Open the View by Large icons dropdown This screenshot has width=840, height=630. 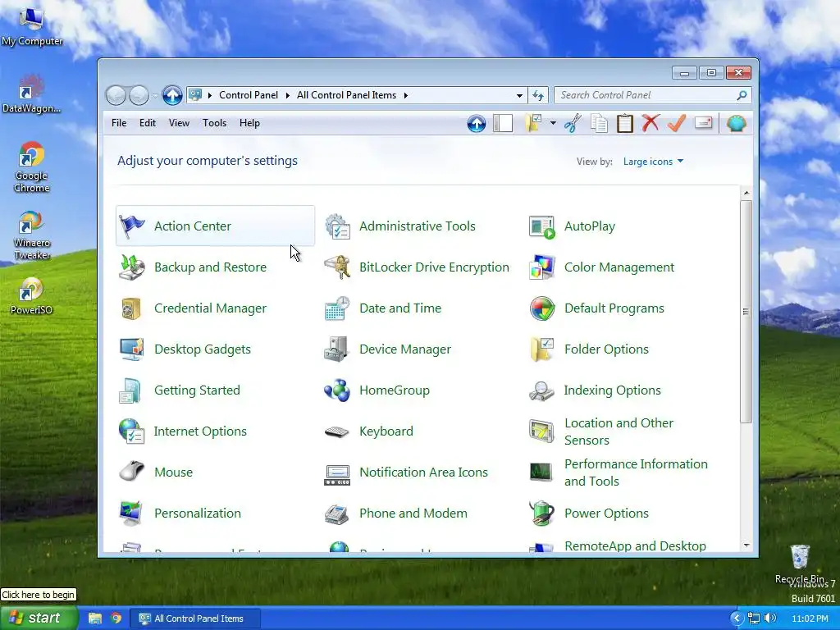(x=653, y=162)
